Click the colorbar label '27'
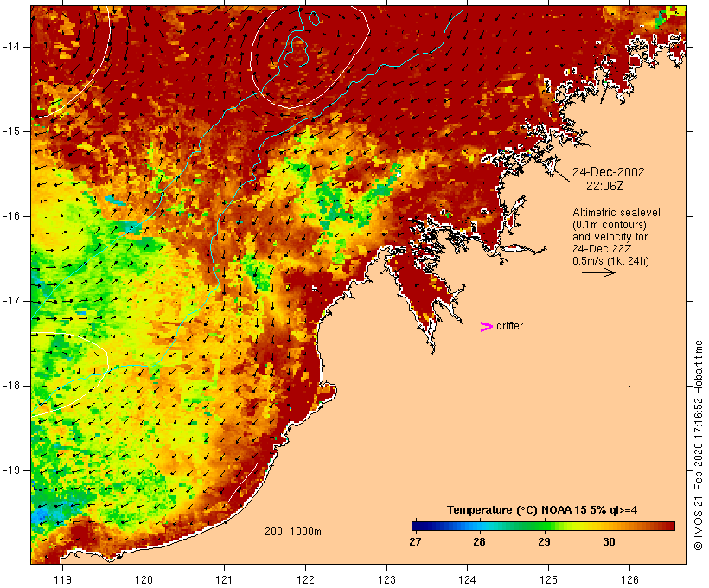709x588 pixels. tap(415, 541)
